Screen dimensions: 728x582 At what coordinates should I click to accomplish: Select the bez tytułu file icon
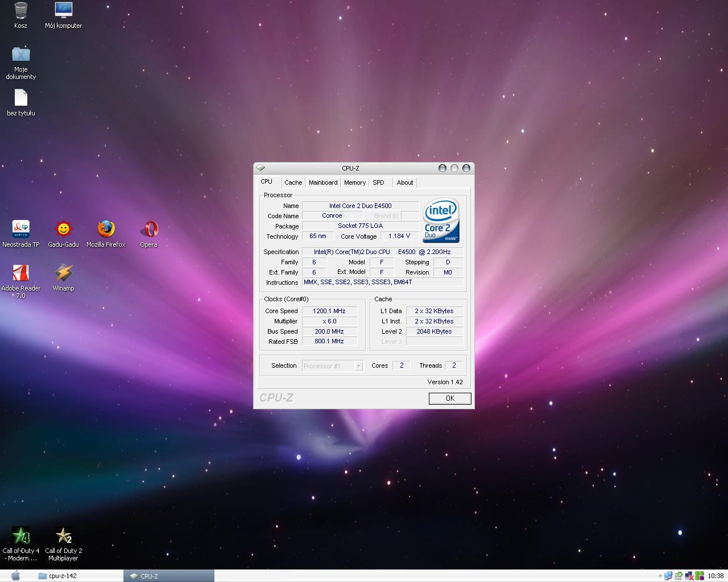coord(21,102)
